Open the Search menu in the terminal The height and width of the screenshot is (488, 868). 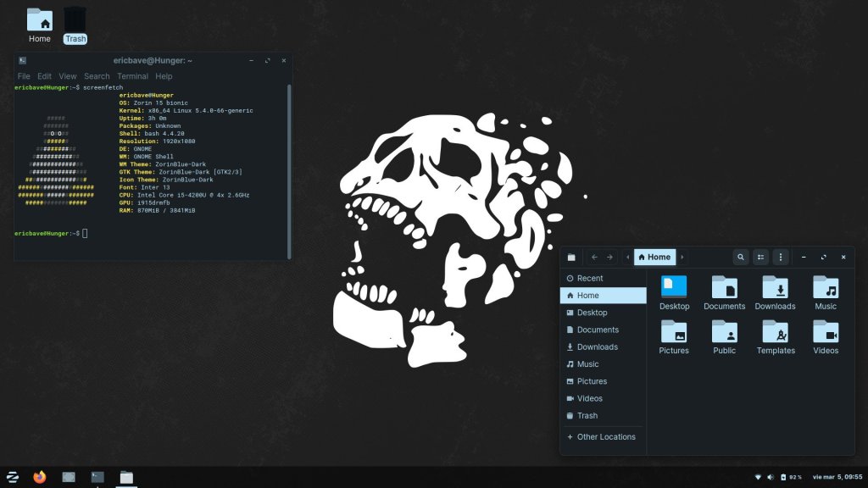click(97, 76)
